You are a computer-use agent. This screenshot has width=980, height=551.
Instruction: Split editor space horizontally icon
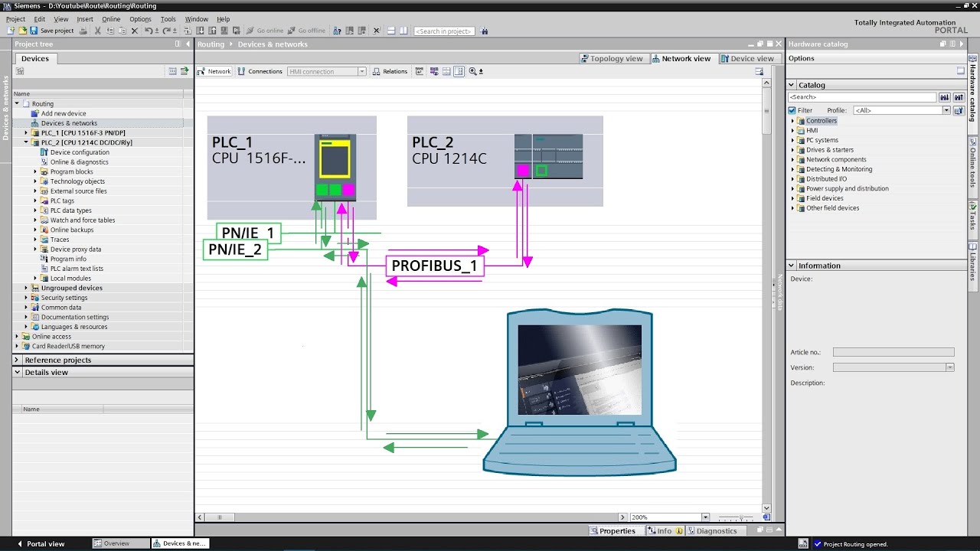tap(390, 31)
